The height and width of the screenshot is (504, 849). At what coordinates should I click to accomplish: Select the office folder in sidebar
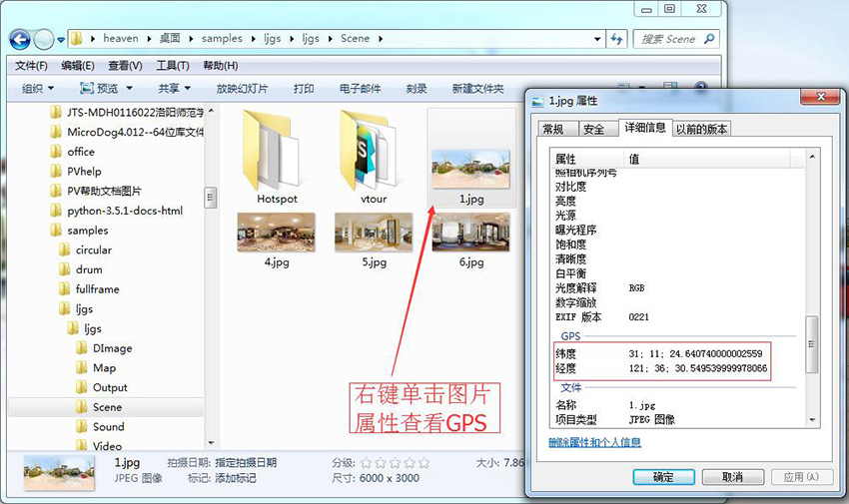click(x=81, y=152)
